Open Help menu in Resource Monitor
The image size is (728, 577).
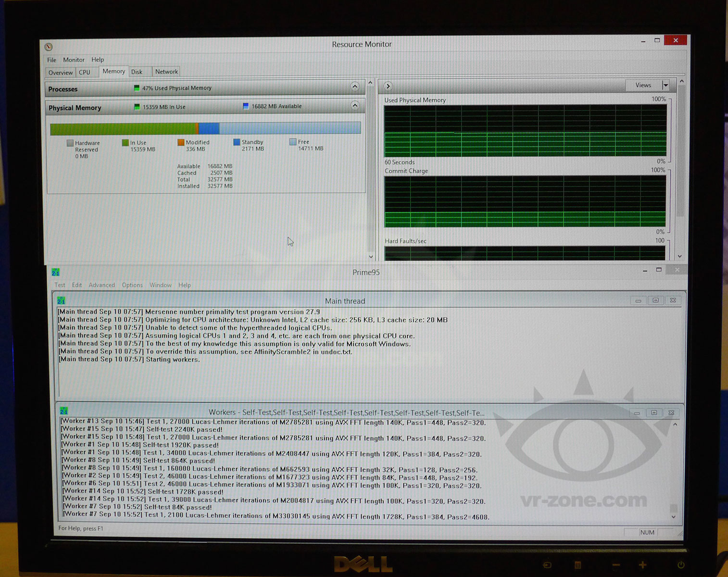click(98, 60)
